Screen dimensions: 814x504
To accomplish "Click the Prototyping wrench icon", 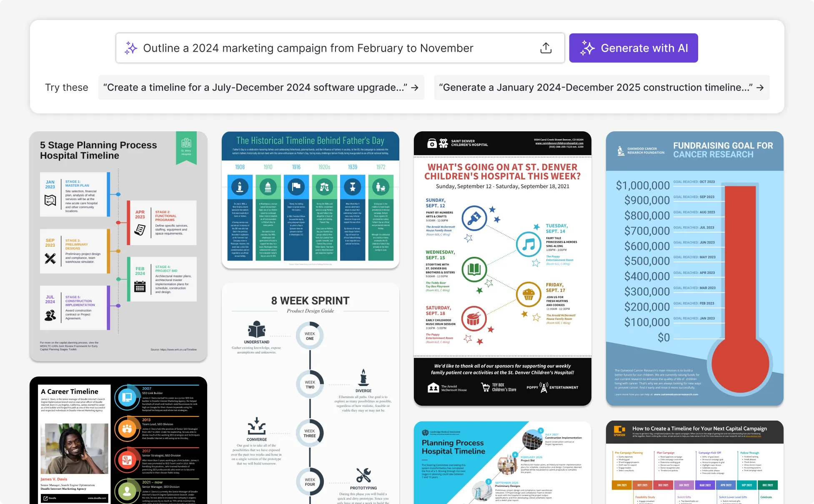I will click(363, 475).
